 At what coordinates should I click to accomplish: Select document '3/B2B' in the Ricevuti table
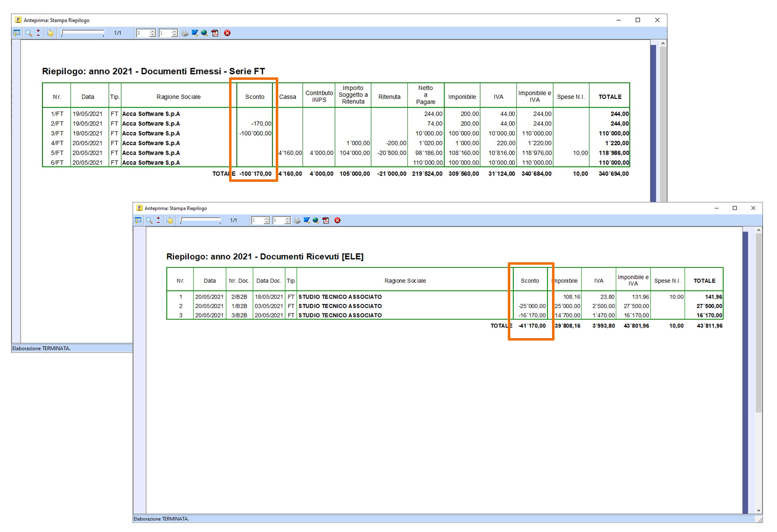[x=239, y=315]
